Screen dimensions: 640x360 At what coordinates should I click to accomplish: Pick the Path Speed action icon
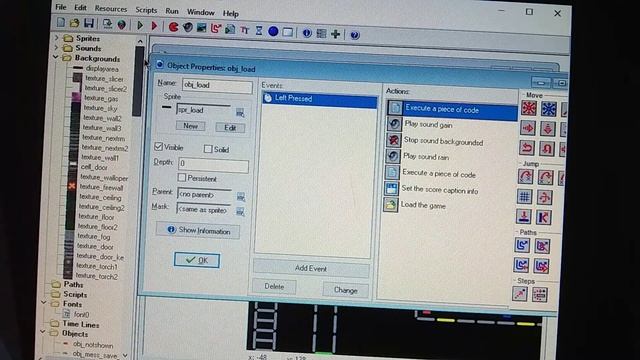tap(541, 266)
